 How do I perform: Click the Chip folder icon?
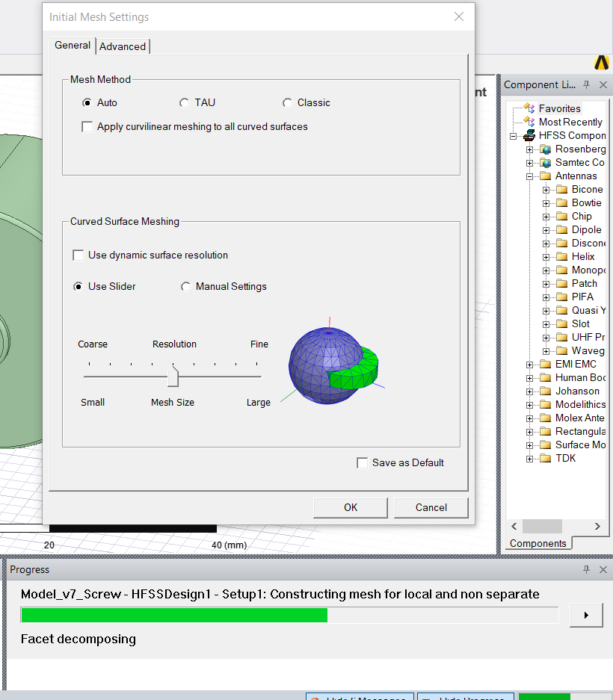tap(562, 216)
